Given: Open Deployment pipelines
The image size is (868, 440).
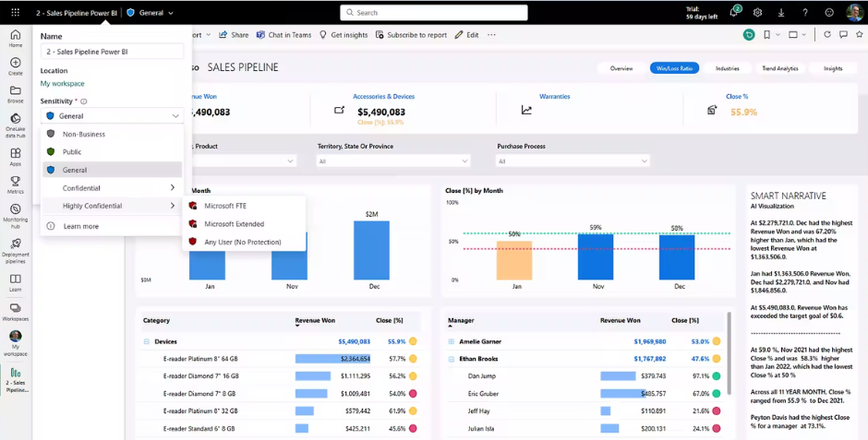Looking at the screenshot, I should [16, 251].
